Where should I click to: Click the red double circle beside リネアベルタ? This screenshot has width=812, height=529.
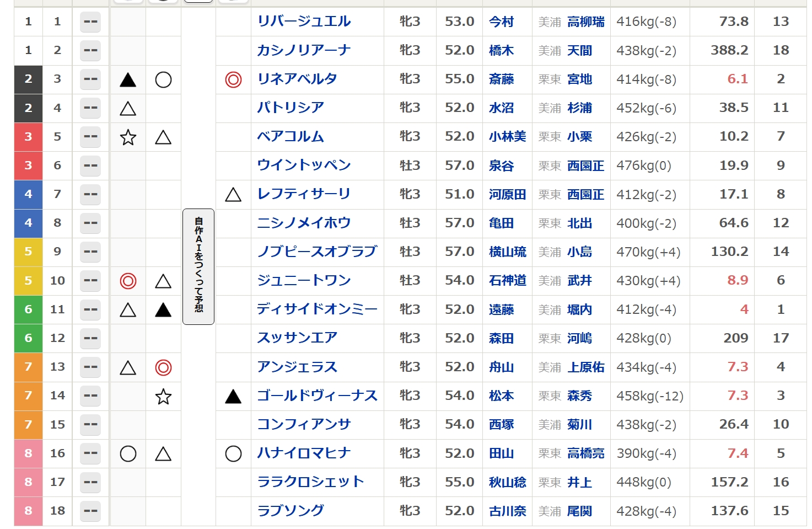233,80
